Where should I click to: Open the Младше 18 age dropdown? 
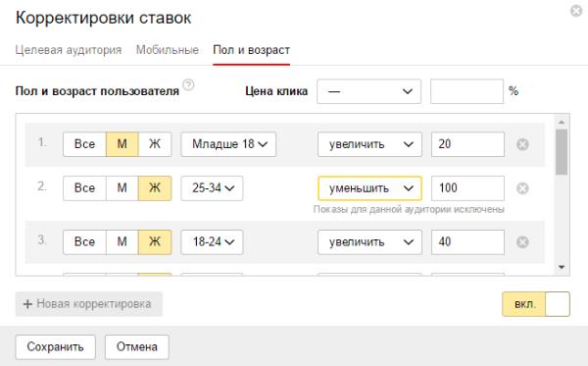228,144
